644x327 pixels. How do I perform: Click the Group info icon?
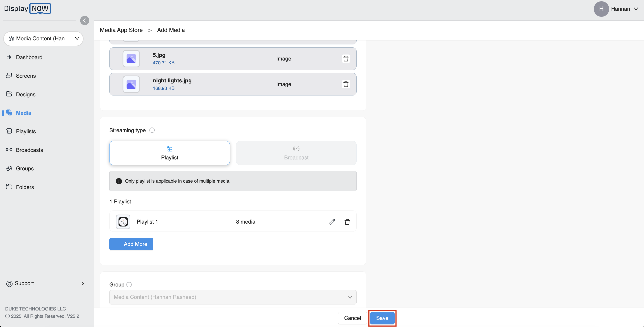click(129, 285)
